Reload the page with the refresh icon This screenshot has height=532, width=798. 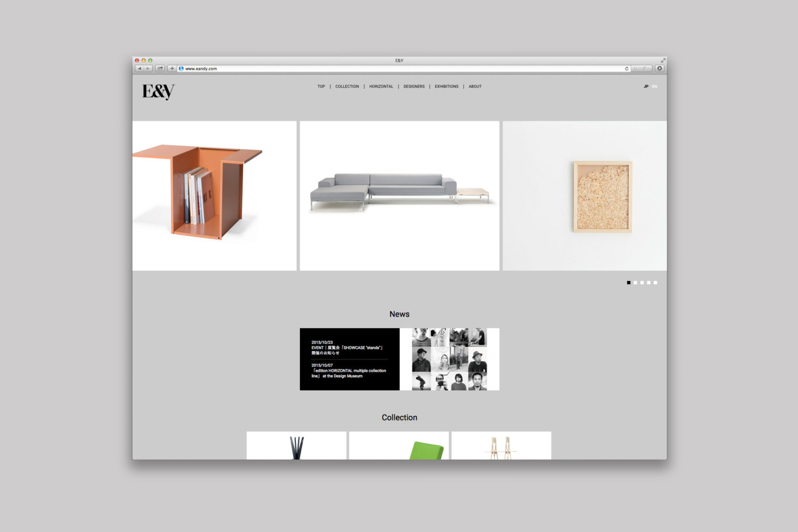tap(626, 69)
